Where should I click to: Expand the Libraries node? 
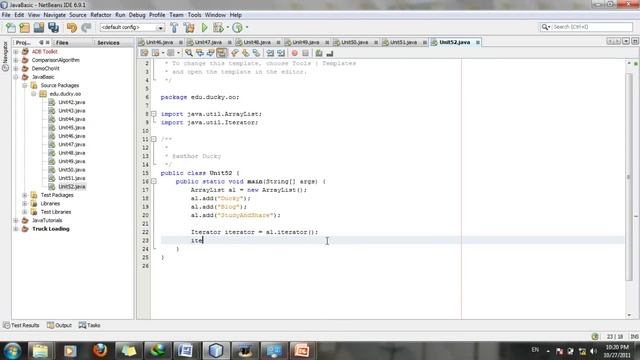click(x=24, y=203)
